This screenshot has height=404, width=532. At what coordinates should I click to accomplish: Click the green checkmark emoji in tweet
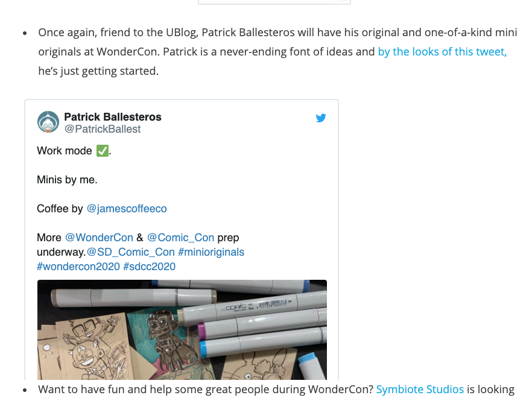click(x=103, y=151)
